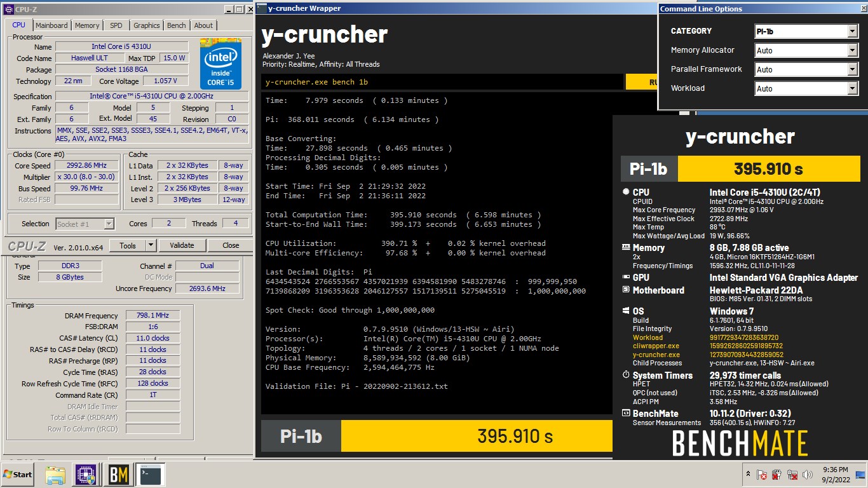Switch to the Graphics tab
The image size is (868, 488).
pos(147,25)
